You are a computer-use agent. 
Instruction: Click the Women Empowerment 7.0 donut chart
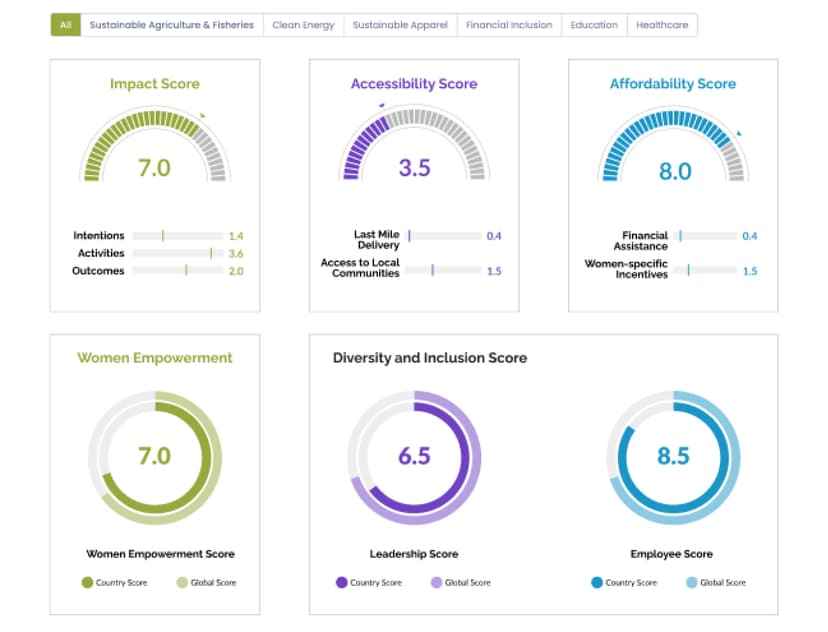[x=155, y=457]
